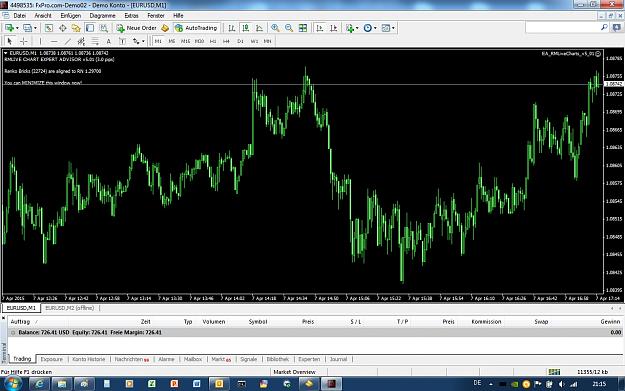Open the Experten terminal tab
The height and width of the screenshot is (391, 625).
[x=309, y=359]
